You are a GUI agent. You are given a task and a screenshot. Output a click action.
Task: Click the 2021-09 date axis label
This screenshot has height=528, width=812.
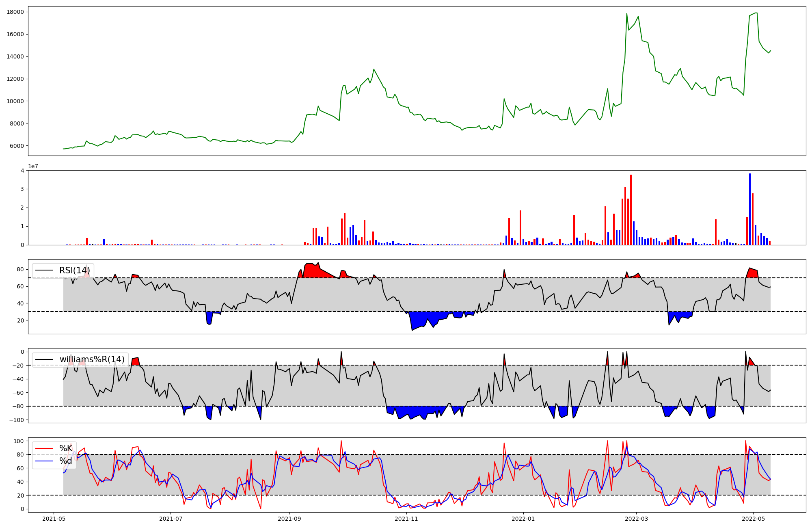[x=289, y=519]
